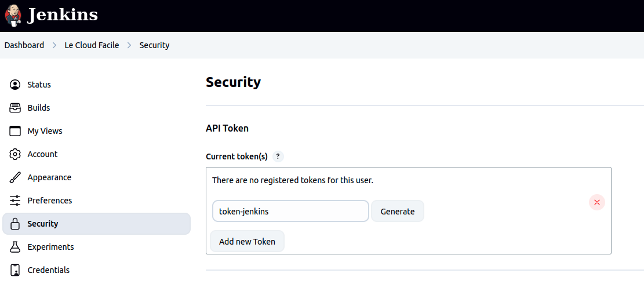Click the Experiments flask icon
This screenshot has height=284, width=644.
15,247
